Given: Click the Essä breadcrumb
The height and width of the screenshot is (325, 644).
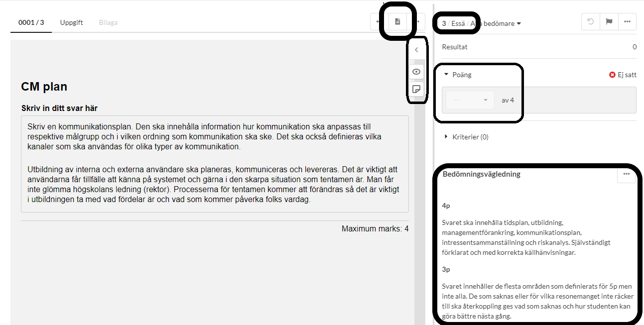Looking at the screenshot, I should [x=458, y=23].
